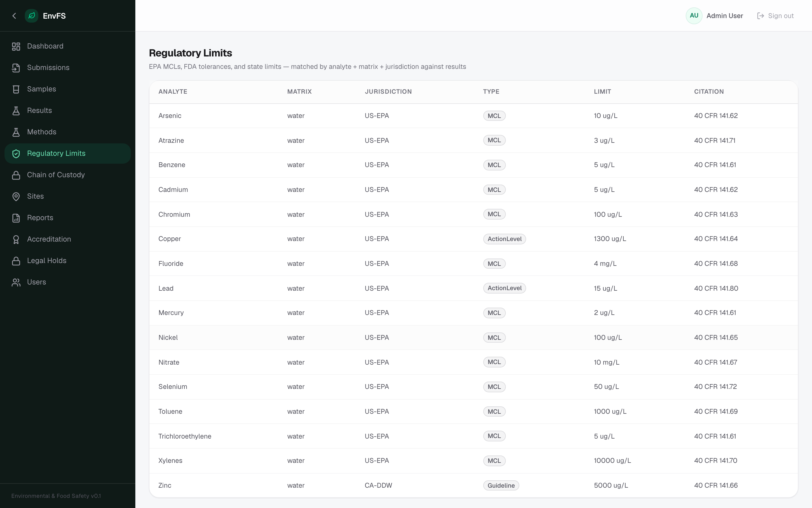Navigate to Users page
812x508 pixels.
tap(67, 282)
